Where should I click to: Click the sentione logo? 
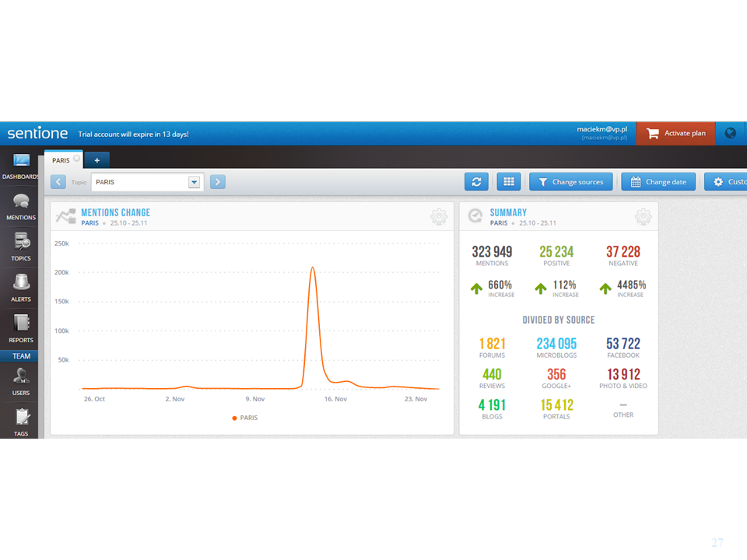[x=37, y=133]
